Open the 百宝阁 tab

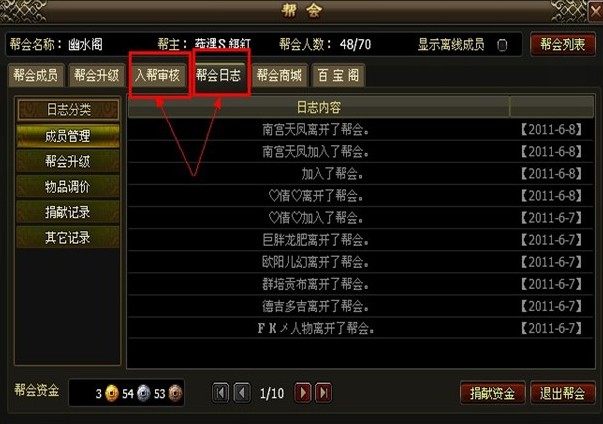[x=338, y=75]
